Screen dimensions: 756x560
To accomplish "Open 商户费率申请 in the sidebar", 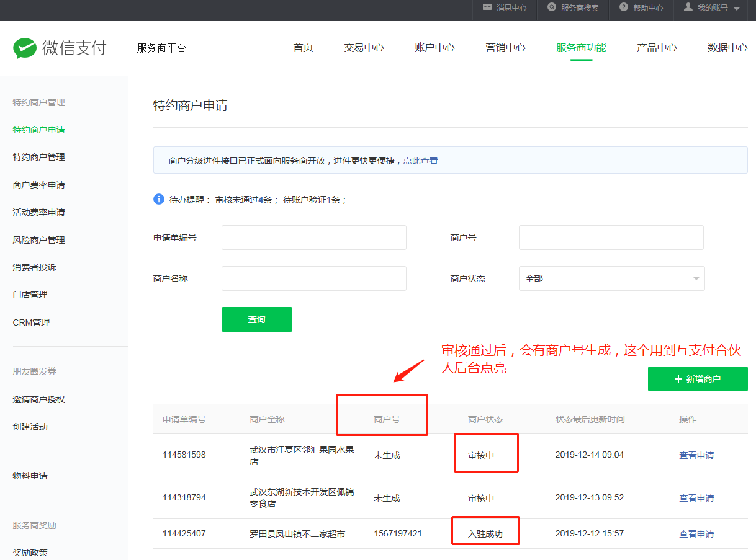I will [x=38, y=185].
